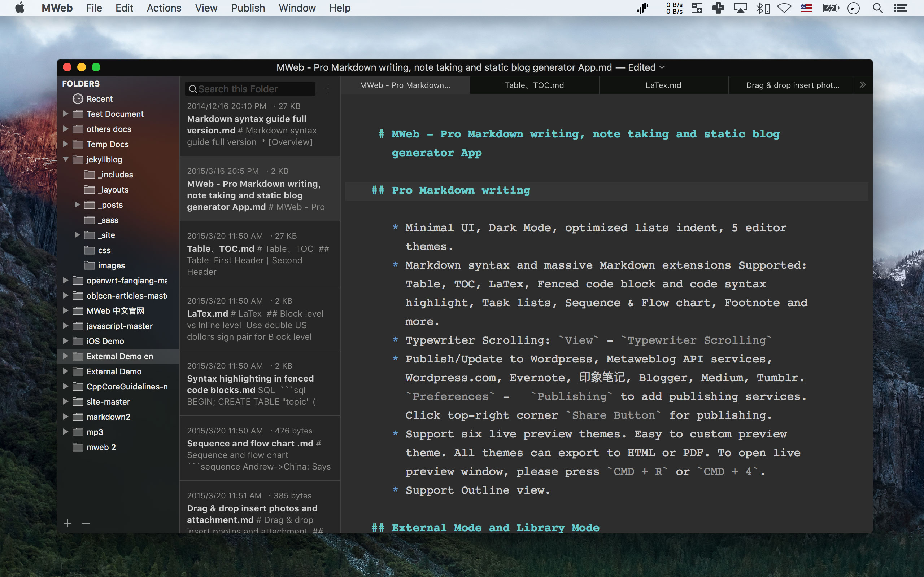Click the Wi-Fi status icon
This screenshot has width=924, height=577.
784,8
